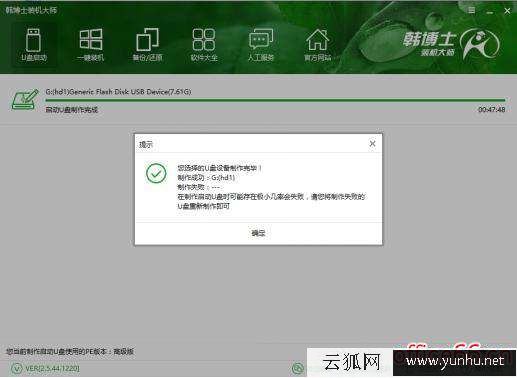Open the title bar menu icon
The width and height of the screenshot is (517, 378).
coord(471,10)
